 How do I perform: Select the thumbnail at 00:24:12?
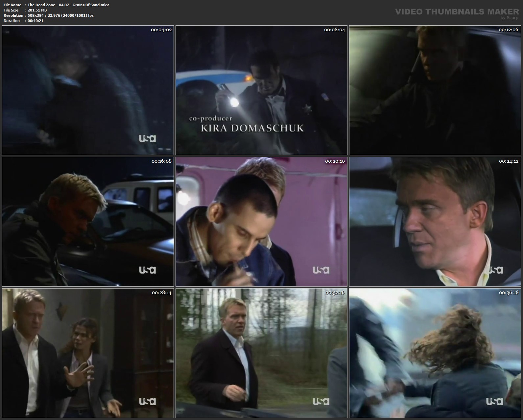[x=435, y=222]
